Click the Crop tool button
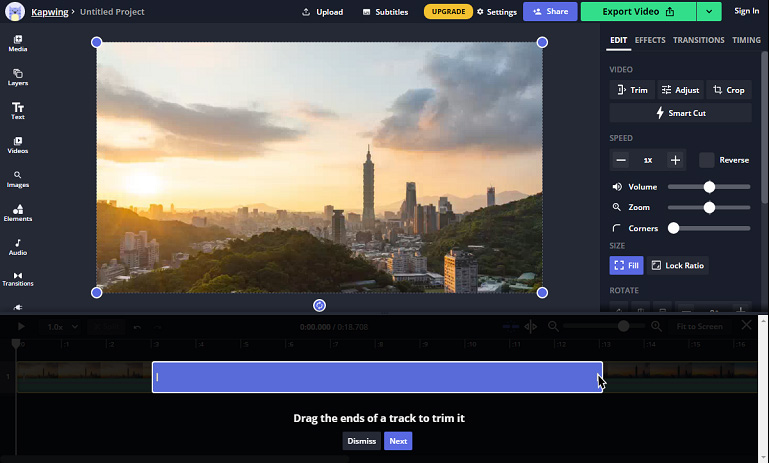This screenshot has height=463, width=769. coord(729,90)
